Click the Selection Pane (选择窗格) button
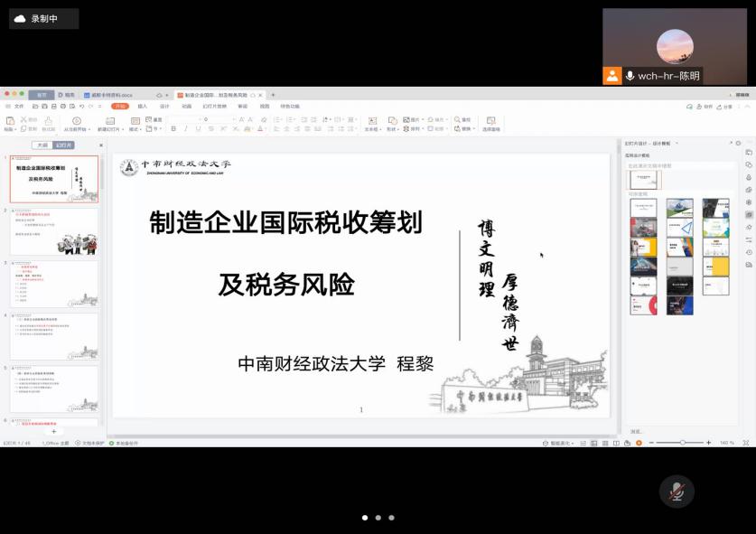The height and width of the screenshot is (534, 756). 490,123
